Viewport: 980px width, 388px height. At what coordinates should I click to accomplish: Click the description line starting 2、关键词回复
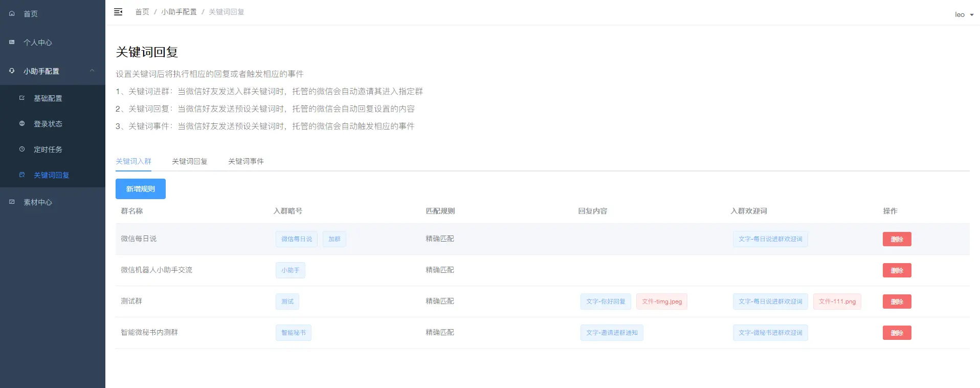click(265, 109)
